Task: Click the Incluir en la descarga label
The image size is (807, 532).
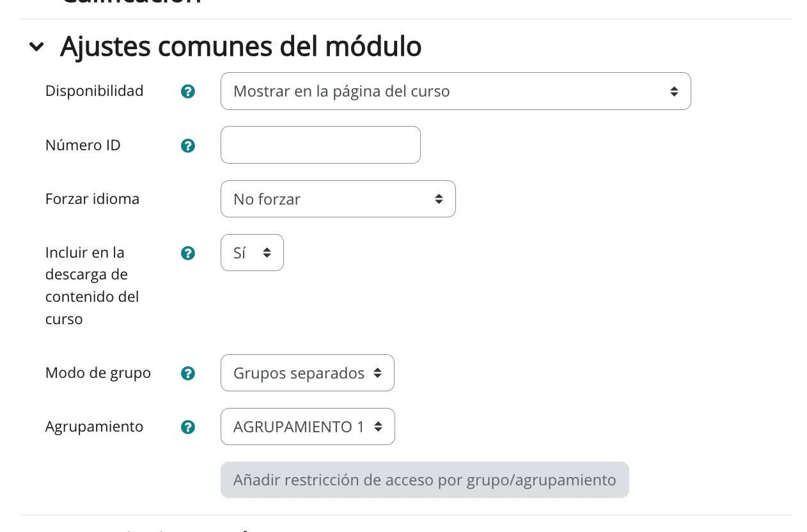Action: pos(91,285)
